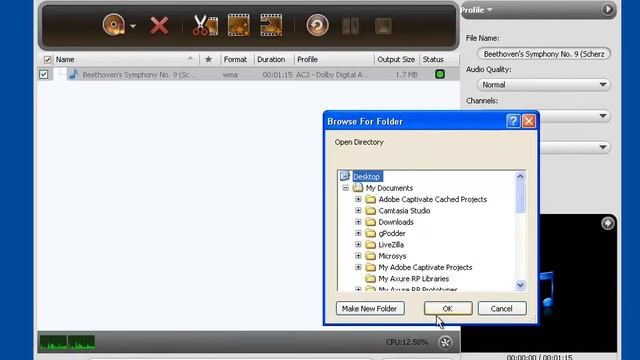This screenshot has height=360, width=640.
Task: Click the folder tree scroll up arrow
Action: tap(520, 176)
